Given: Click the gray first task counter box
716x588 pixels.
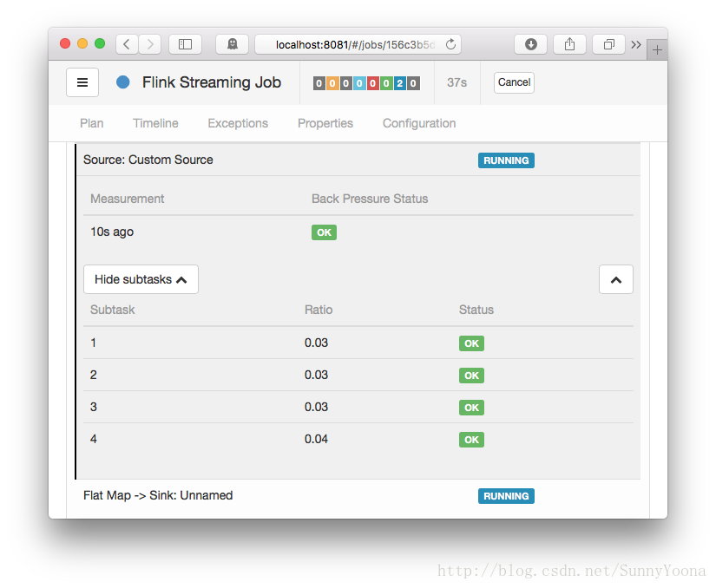Looking at the screenshot, I should [319, 83].
